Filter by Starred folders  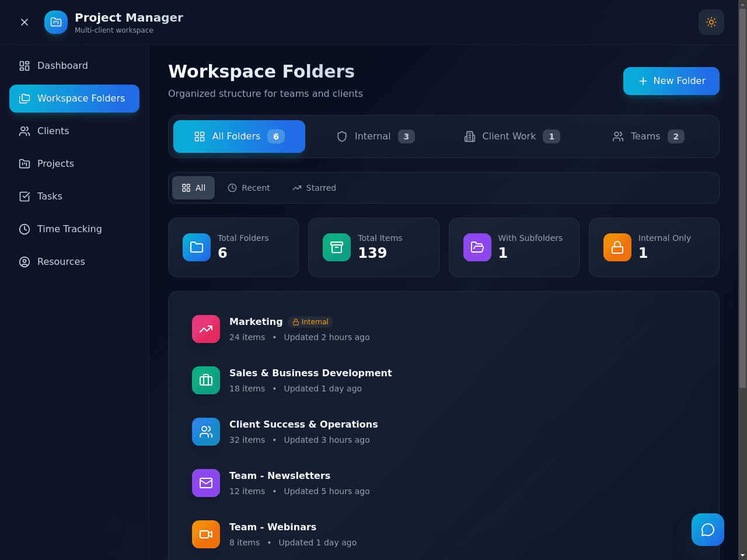click(314, 188)
